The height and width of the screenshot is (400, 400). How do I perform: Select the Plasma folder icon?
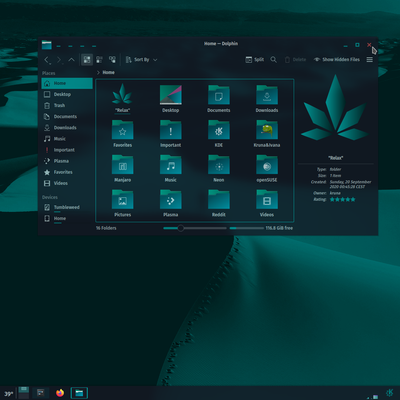(171, 199)
